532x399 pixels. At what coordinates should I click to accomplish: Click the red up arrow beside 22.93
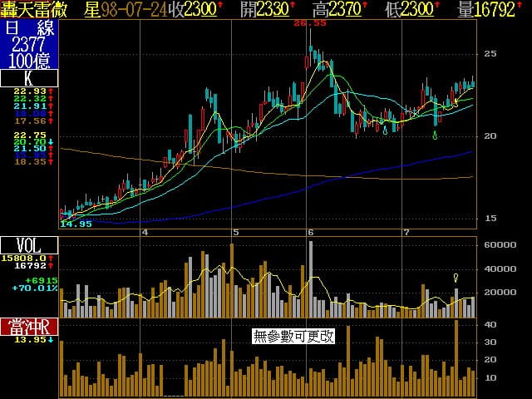click(x=51, y=91)
